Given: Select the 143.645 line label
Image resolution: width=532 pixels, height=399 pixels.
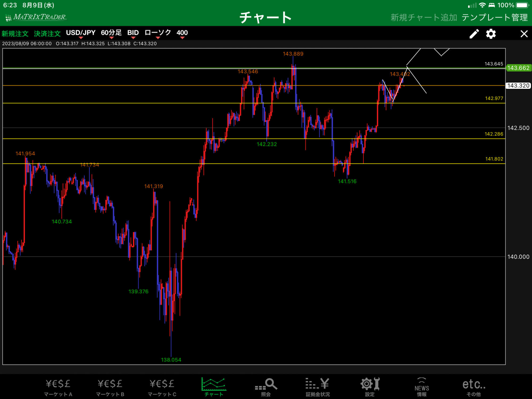Looking at the screenshot, I should tap(494, 64).
